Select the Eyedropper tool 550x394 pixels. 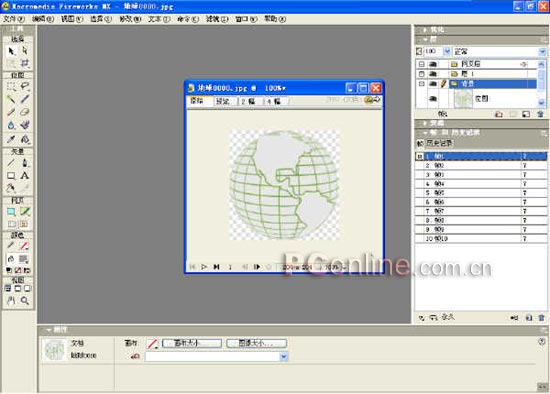point(11,139)
